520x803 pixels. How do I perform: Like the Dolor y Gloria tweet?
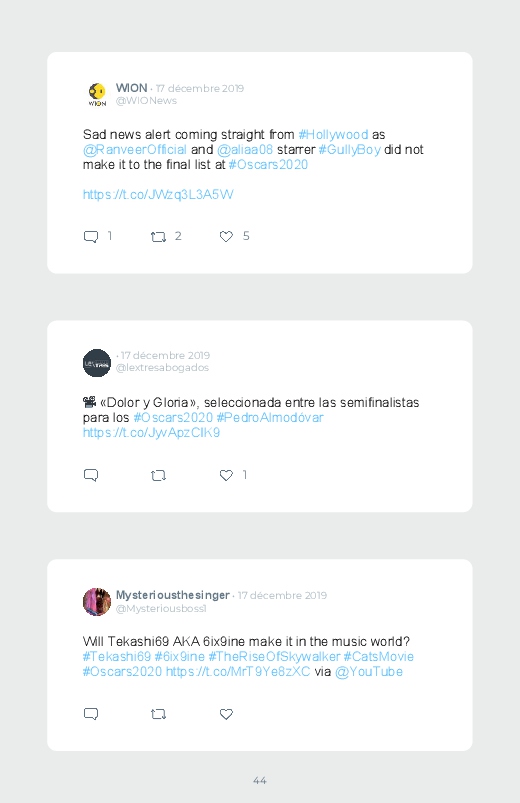[226, 475]
